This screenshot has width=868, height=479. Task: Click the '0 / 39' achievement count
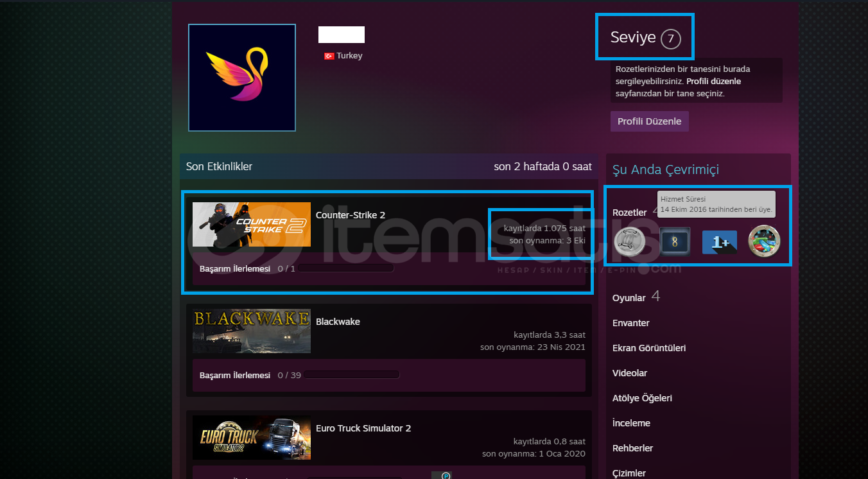click(x=289, y=375)
